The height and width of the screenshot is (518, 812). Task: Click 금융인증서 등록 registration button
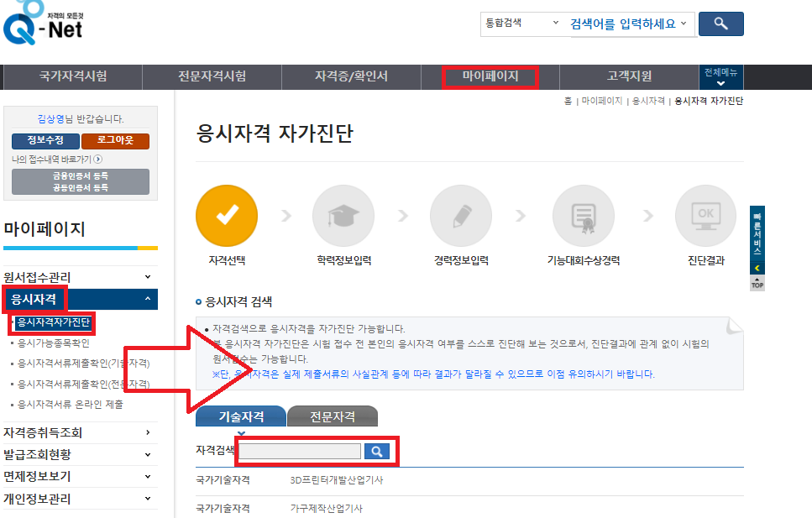[80, 176]
